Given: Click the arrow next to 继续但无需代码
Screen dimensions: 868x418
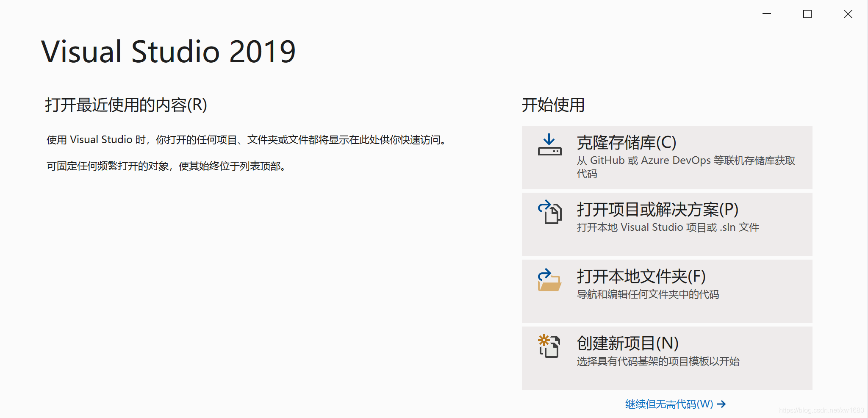Looking at the screenshot, I should click(x=721, y=404).
